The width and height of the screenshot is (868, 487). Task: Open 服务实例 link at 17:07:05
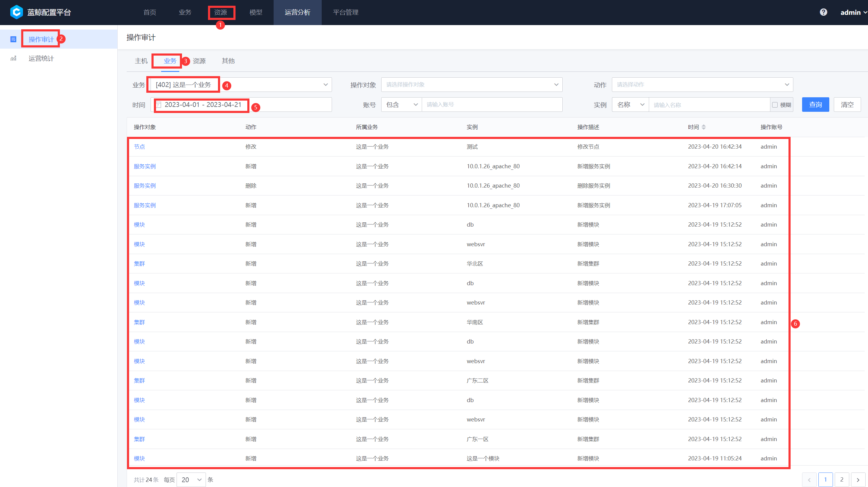tap(145, 205)
